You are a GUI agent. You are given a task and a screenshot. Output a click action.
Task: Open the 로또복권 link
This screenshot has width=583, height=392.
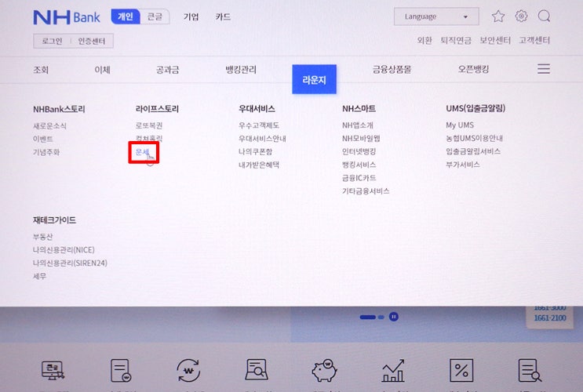[x=149, y=125]
